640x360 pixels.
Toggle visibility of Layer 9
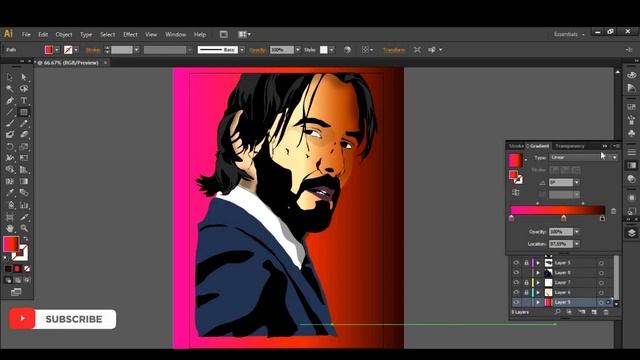(516, 302)
